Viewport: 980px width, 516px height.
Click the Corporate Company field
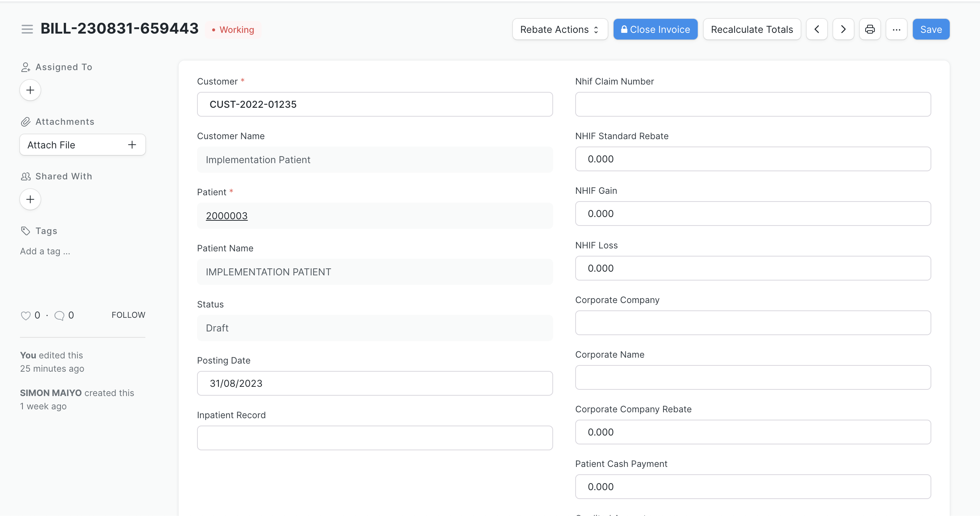pos(752,323)
